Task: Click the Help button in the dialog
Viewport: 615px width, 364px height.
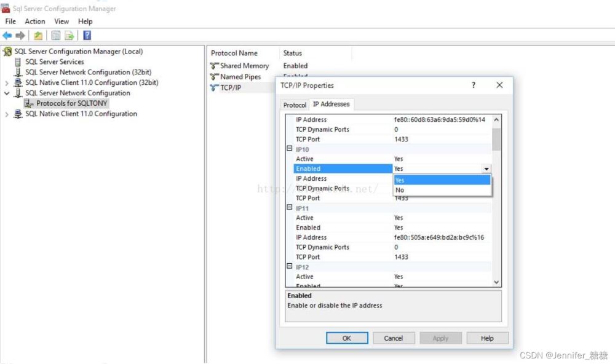Action: click(487, 338)
